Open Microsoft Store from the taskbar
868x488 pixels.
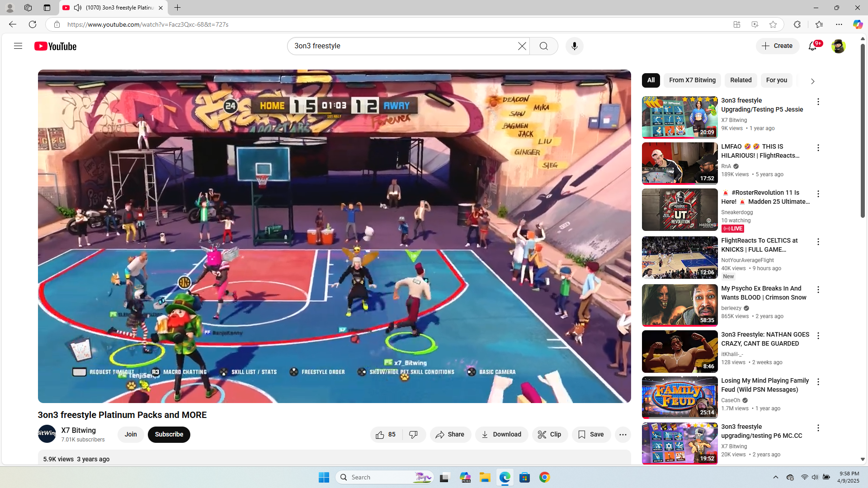tap(525, 477)
